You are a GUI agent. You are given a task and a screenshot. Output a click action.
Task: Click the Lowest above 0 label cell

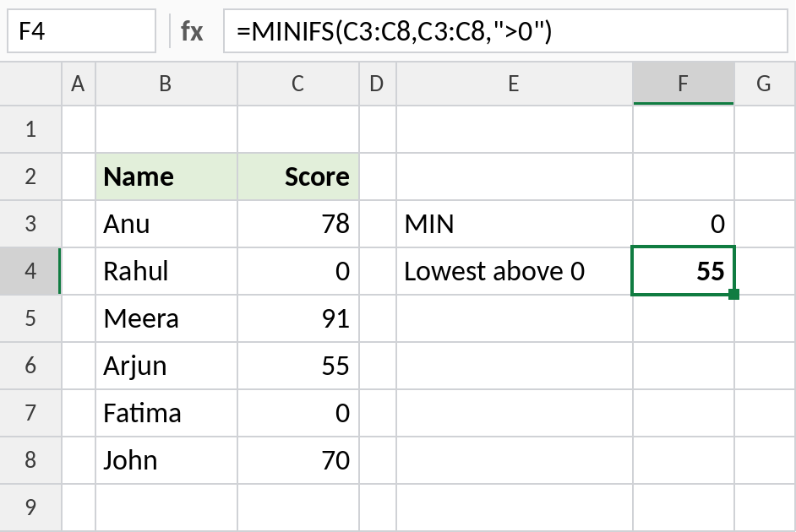click(515, 271)
